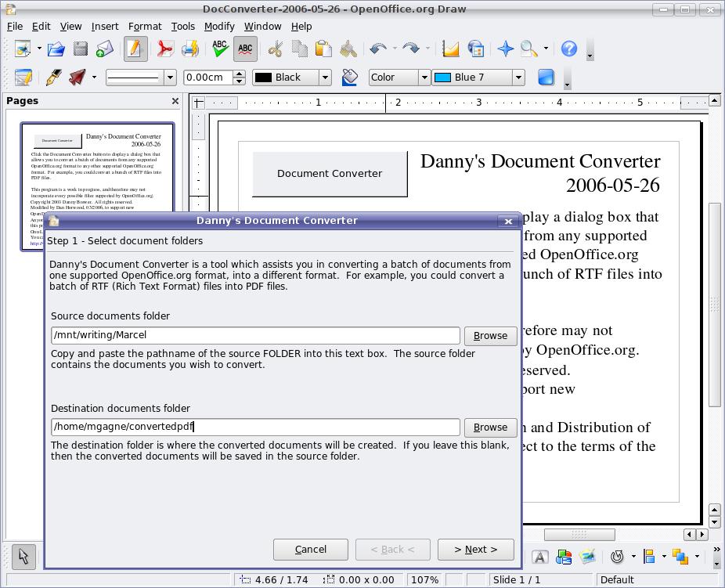The height and width of the screenshot is (588, 725).
Task: Click the Open folder icon
Action: tap(56, 49)
